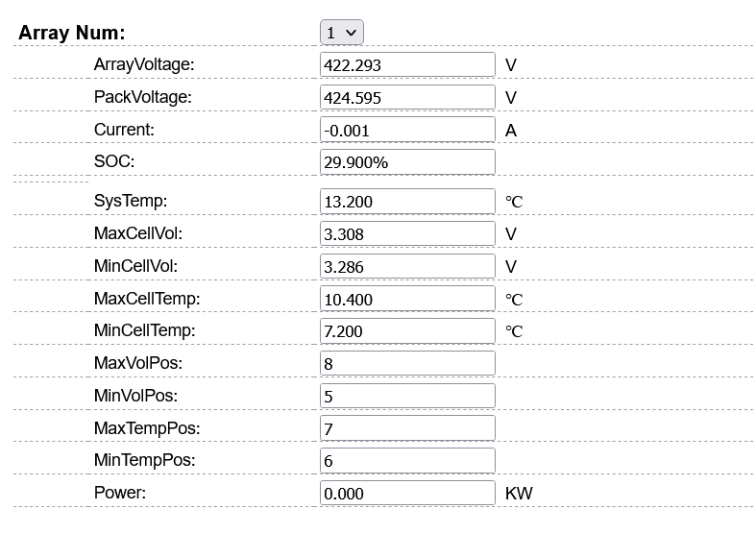
Task: Click the MaxCellVol field
Action: [x=407, y=234]
